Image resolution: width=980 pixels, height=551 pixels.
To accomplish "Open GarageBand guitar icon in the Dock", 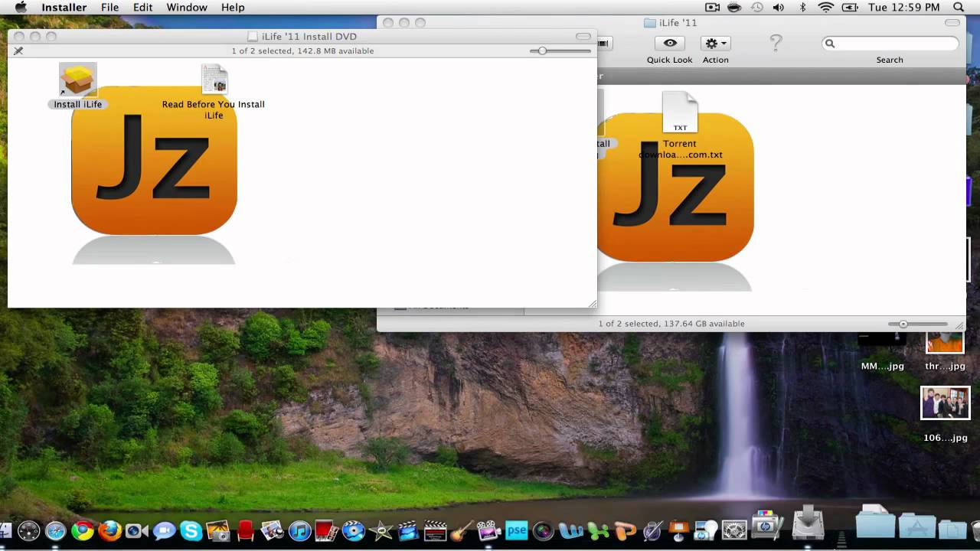I will [462, 531].
